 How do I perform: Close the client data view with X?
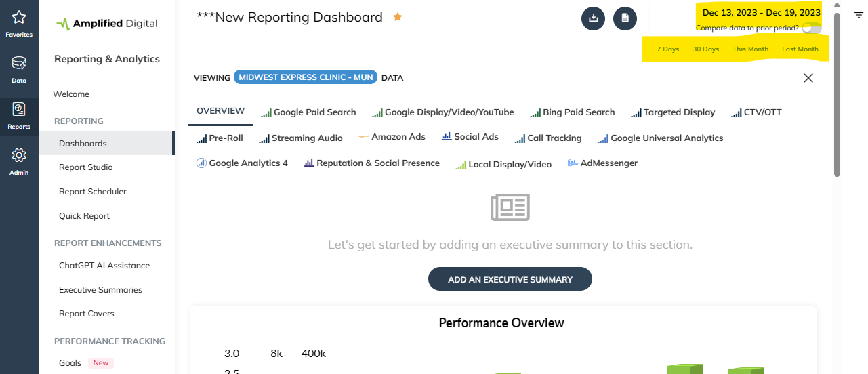point(808,78)
